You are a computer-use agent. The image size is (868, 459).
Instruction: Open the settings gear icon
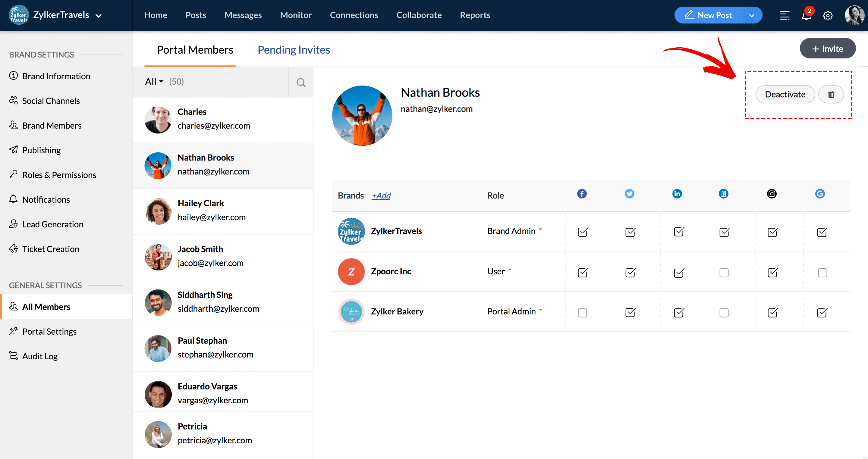pos(828,16)
